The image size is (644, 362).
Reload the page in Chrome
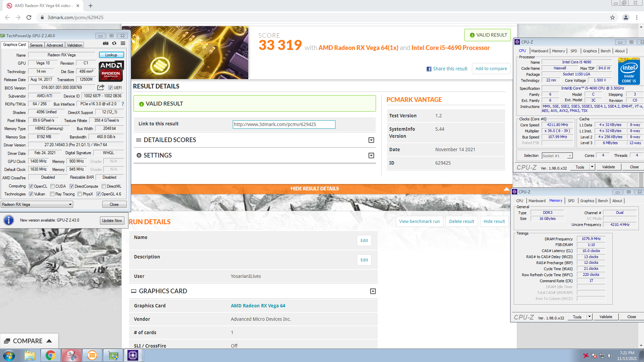(29, 17)
